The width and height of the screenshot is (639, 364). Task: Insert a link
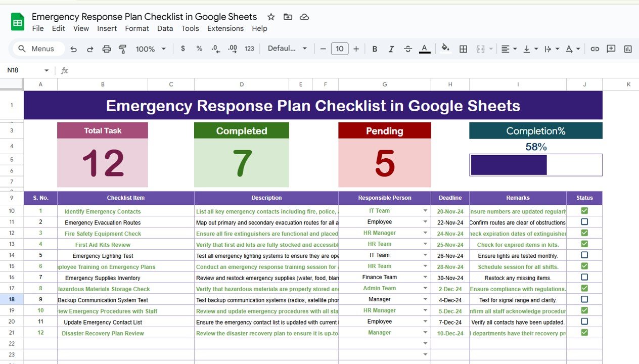point(595,49)
